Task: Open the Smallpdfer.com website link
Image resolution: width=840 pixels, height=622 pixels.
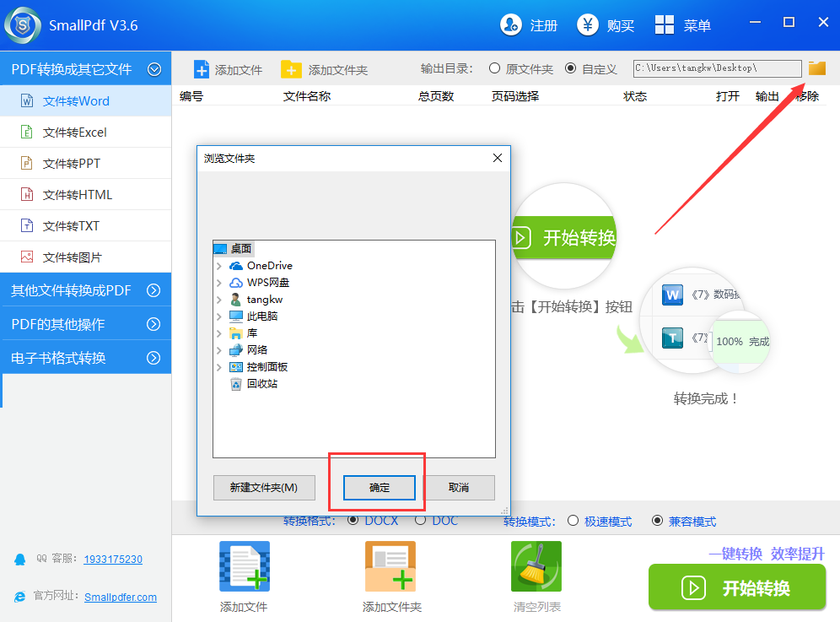Action: click(x=121, y=597)
